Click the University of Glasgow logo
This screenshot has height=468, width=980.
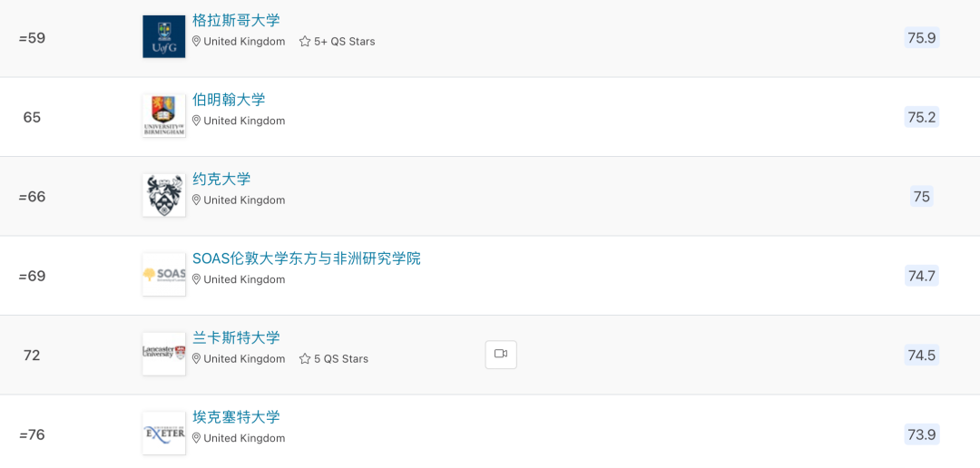163,37
